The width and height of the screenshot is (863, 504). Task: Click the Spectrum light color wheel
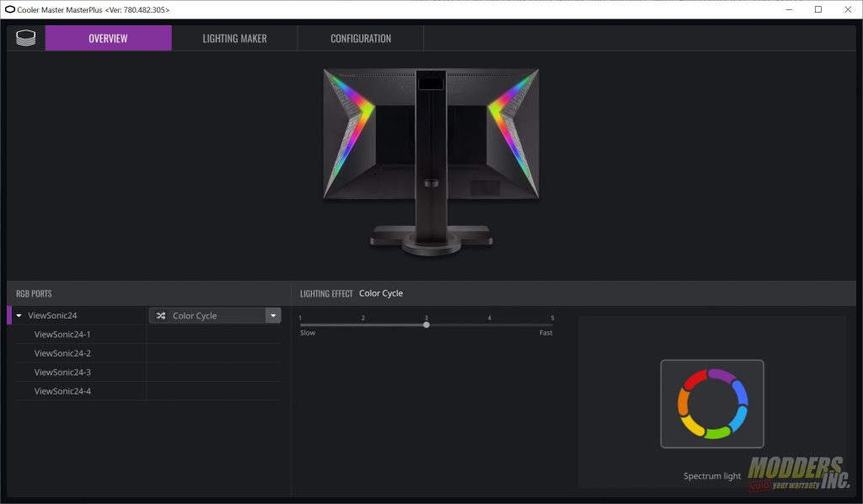[712, 404]
